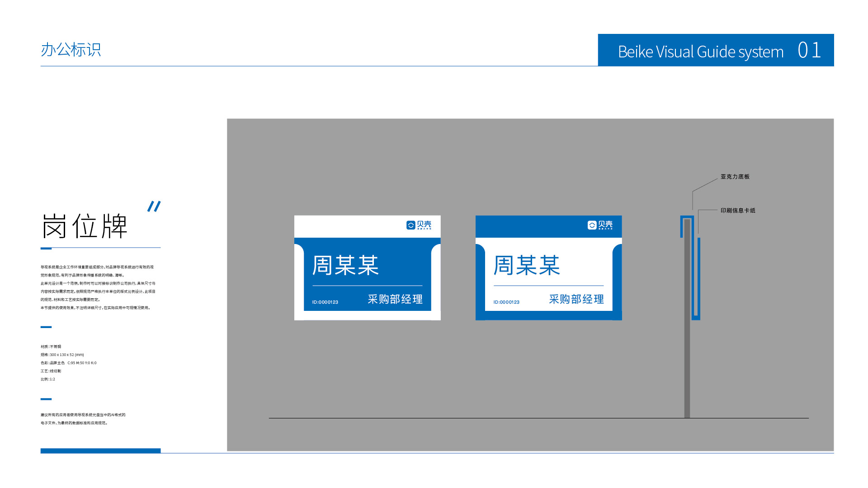Click the Beike logo on the blue-top badge
This screenshot has width=868, height=488.
pos(600,225)
